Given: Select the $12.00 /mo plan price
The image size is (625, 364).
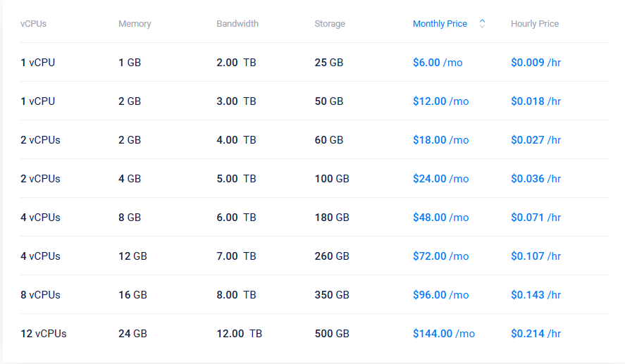Looking at the screenshot, I should 440,101.
